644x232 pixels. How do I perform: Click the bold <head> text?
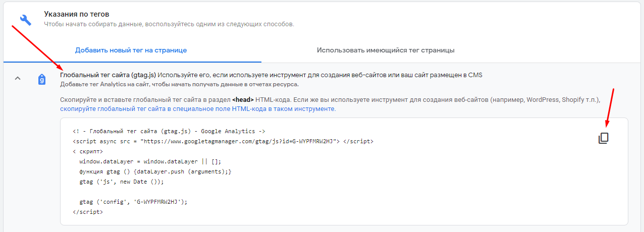[243, 100]
